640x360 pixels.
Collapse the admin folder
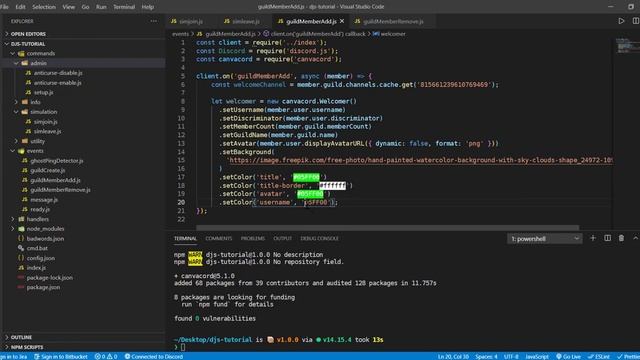click(x=38, y=63)
